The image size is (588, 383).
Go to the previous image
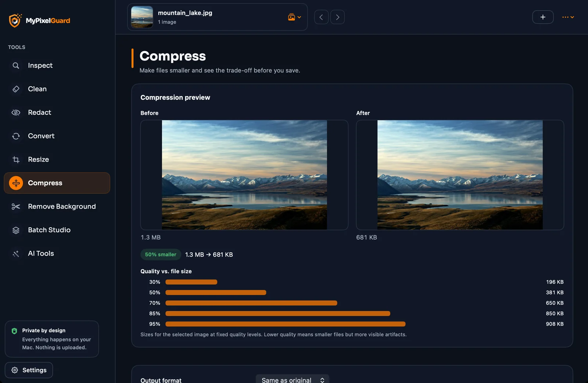click(x=321, y=17)
